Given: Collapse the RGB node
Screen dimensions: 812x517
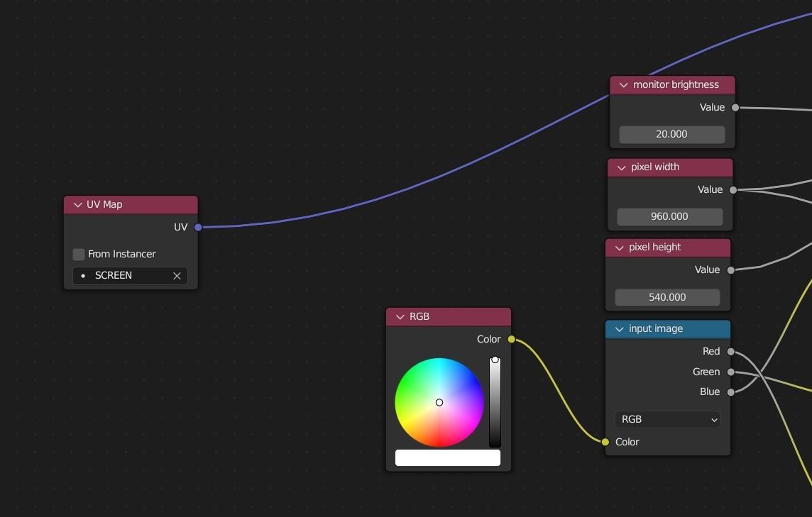Looking at the screenshot, I should pyautogui.click(x=400, y=317).
